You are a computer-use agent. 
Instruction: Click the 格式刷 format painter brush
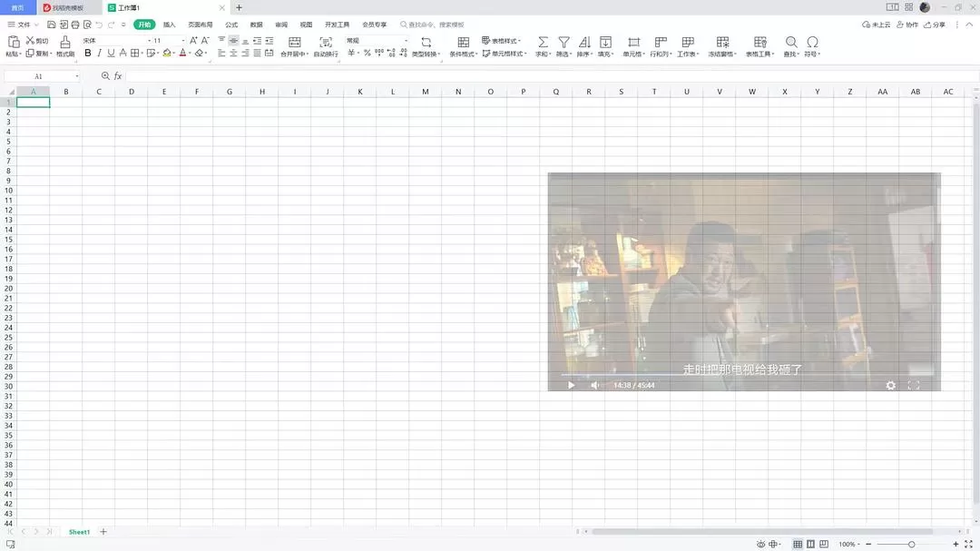tap(65, 42)
